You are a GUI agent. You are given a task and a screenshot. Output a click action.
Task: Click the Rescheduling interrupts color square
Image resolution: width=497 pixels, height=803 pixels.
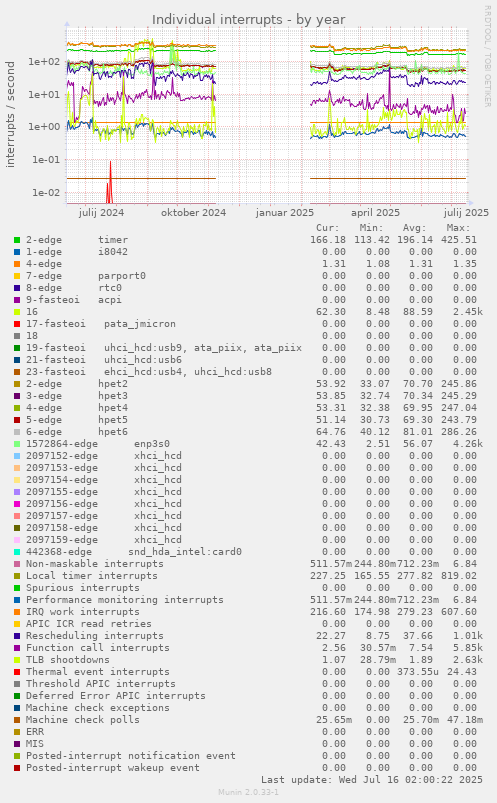17,636
